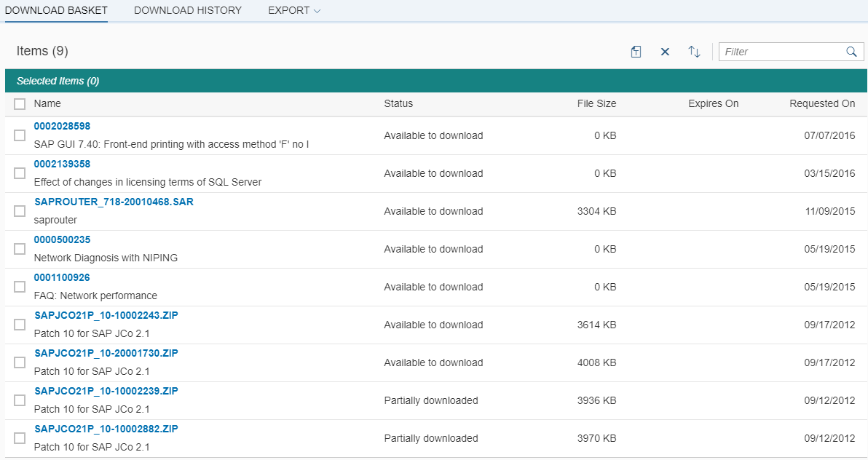
Task: Check the box for SAPROUTER_718-20010468.SAR
Action: tap(20, 211)
